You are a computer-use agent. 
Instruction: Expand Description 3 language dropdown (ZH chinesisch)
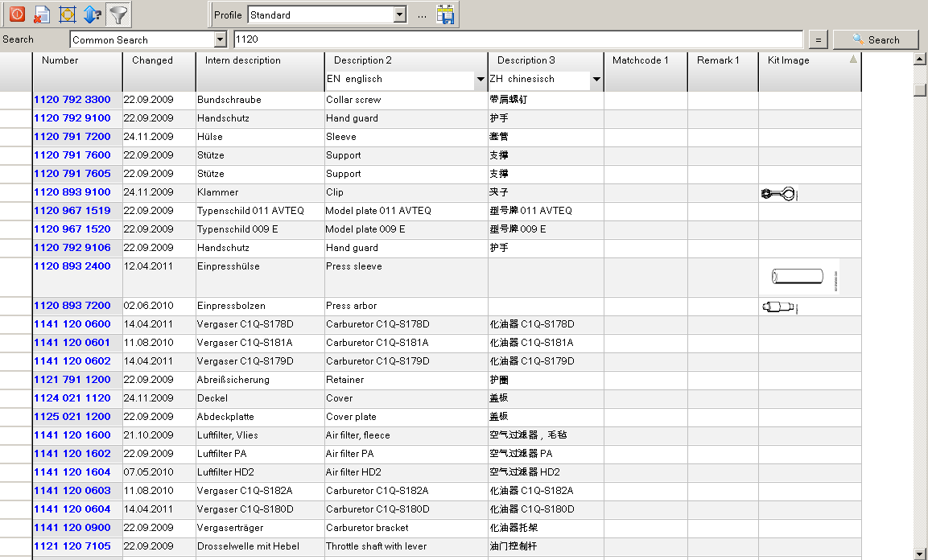(x=596, y=80)
